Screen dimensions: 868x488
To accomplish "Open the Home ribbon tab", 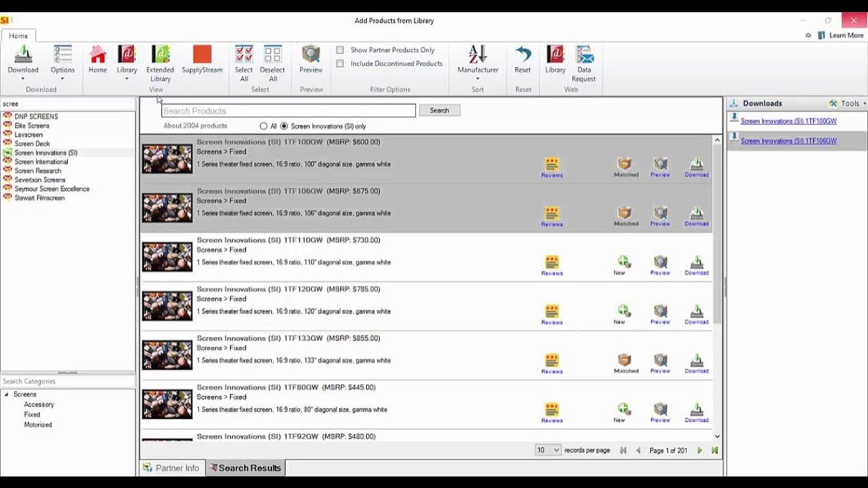I will 18,36.
